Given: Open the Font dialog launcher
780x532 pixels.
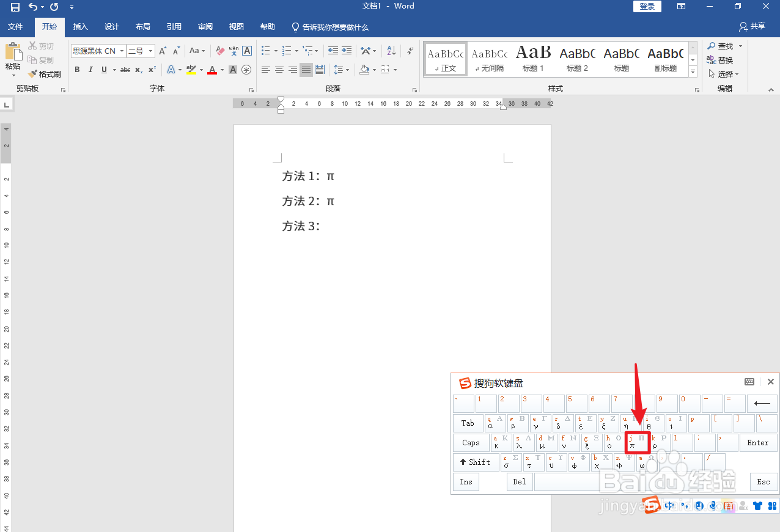Looking at the screenshot, I should point(251,90).
